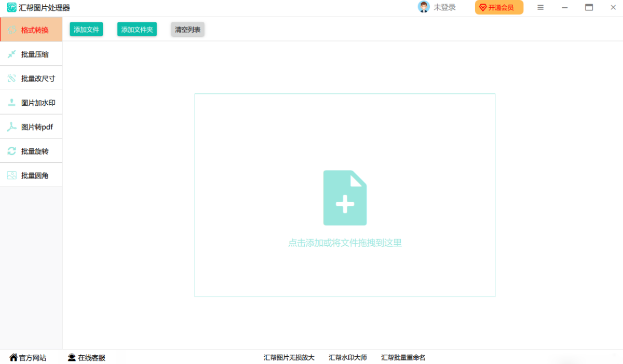Clear the list with 清空列表

(x=187, y=30)
